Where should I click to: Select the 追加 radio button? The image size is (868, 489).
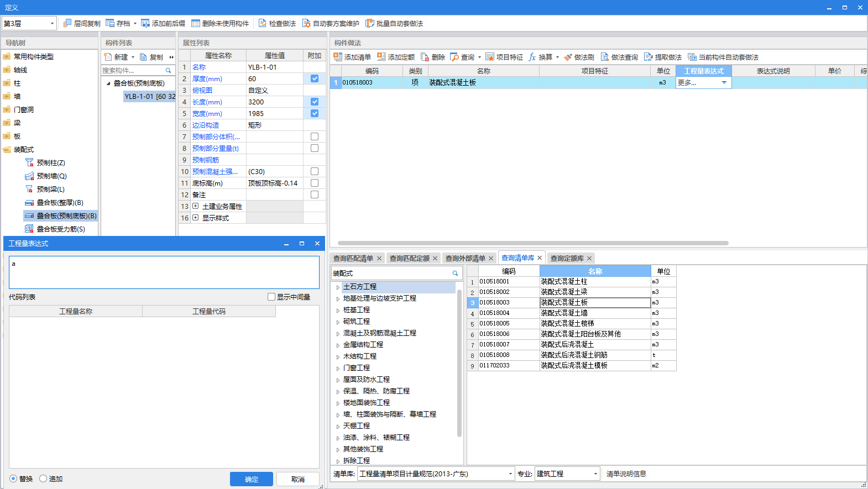[43, 479]
